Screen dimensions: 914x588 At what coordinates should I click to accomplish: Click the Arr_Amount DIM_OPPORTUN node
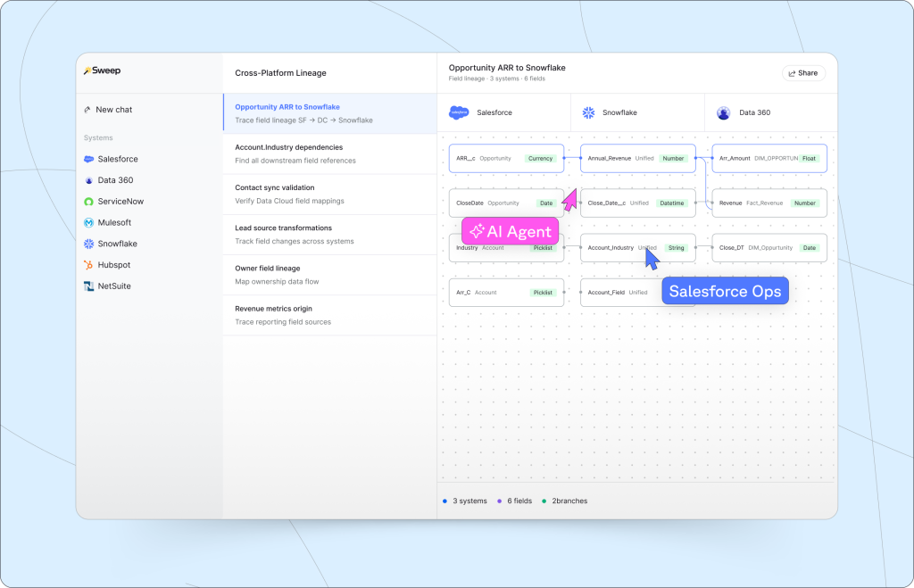click(769, 159)
